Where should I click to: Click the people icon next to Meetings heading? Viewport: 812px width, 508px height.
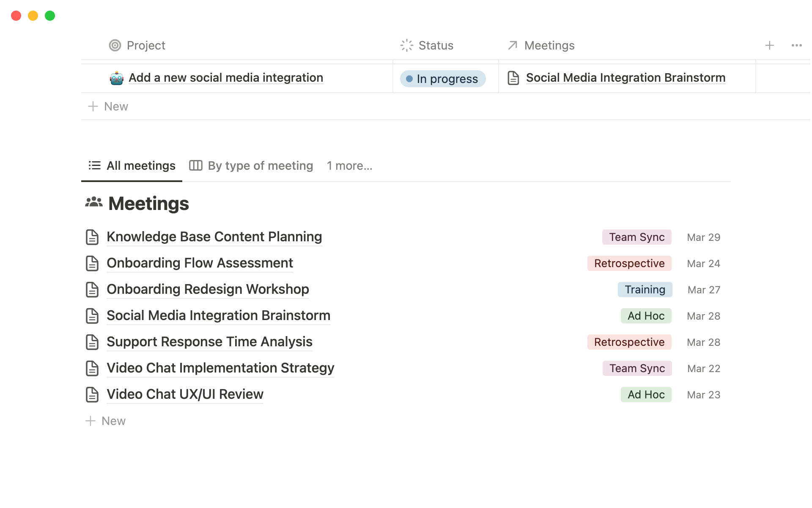pyautogui.click(x=93, y=203)
